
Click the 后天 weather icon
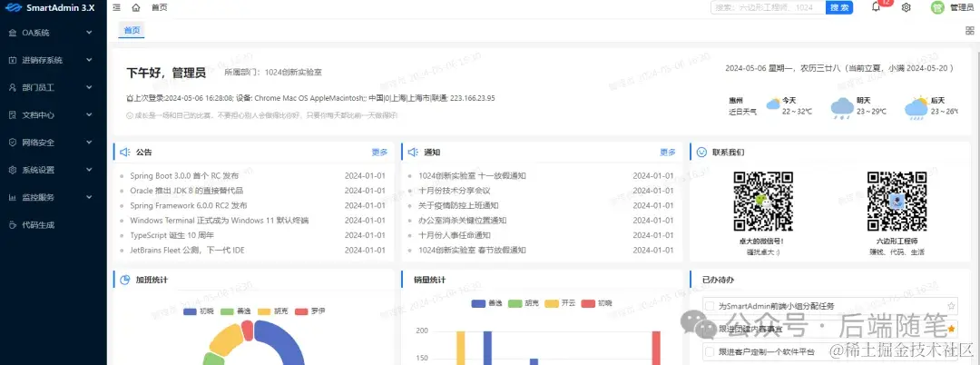[916, 107]
